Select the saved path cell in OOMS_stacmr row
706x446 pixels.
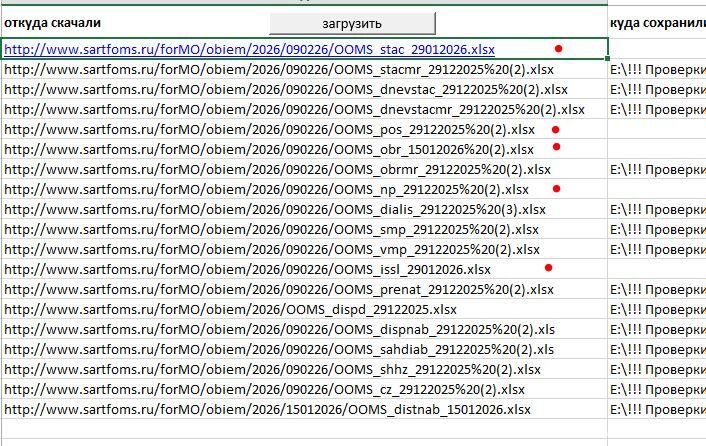point(656,70)
